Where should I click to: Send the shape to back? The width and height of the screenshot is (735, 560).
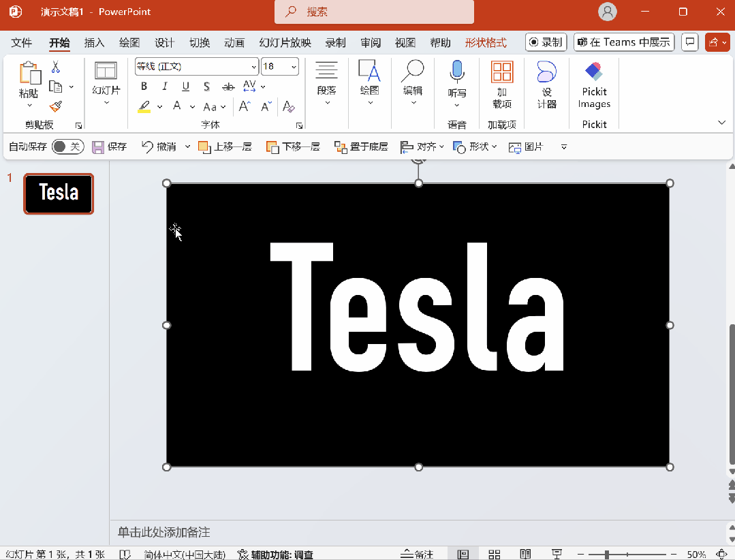[360, 146]
